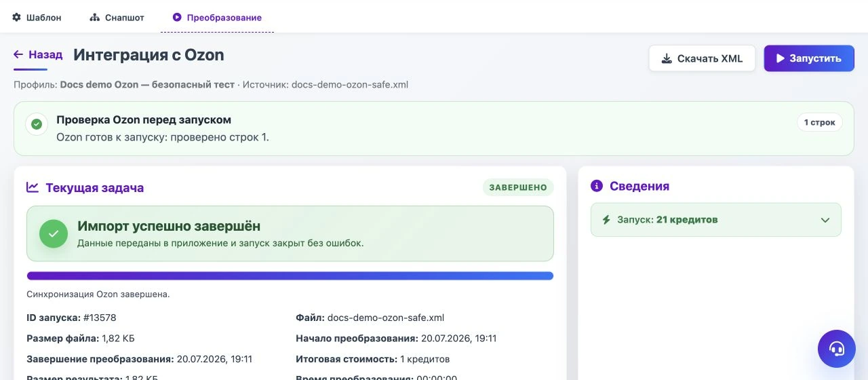Screen dimensions: 868x380
Task: Click the Файл value docs-demo-ozon-safe.xml
Action: (386, 317)
